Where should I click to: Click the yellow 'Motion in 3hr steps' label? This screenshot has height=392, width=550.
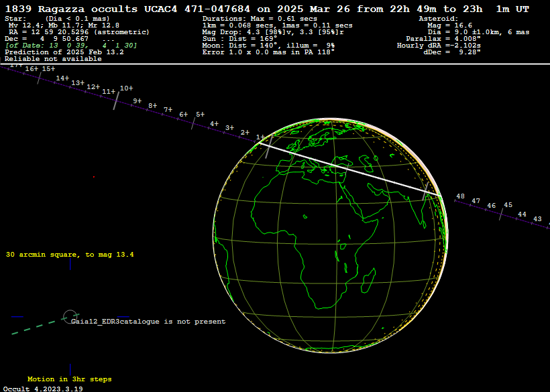[x=70, y=379]
